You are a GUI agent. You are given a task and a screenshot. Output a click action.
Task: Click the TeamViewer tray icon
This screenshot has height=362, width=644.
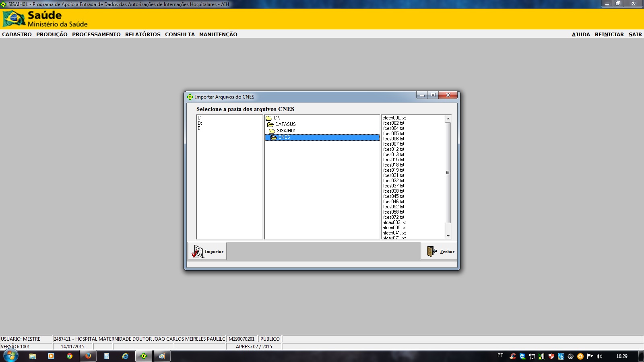coord(522,356)
